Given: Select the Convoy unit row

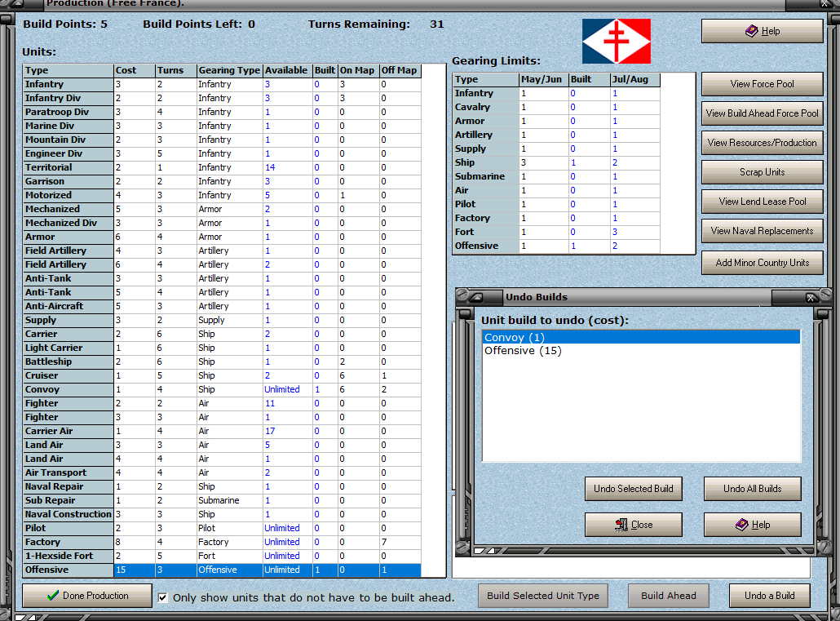Looking at the screenshot, I should click(223, 390).
